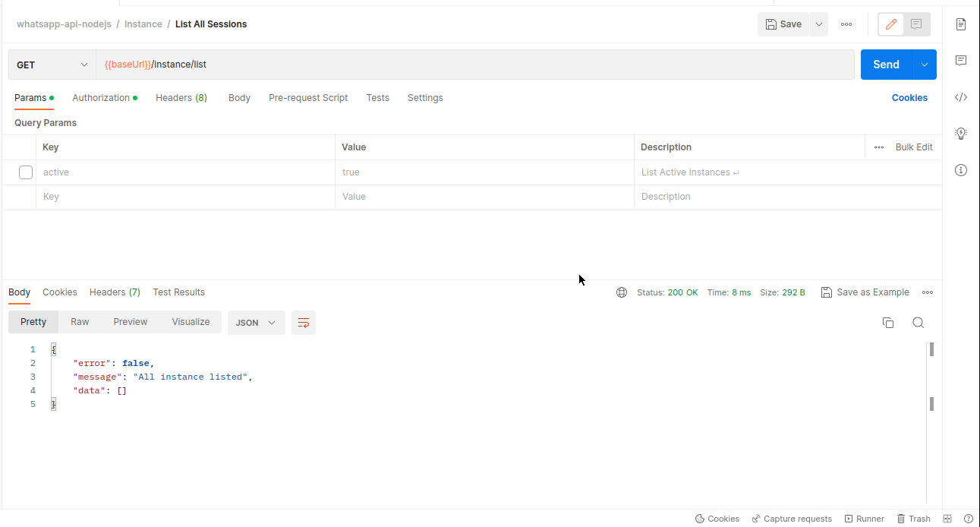
Task: Open the HTTP method dropdown showing GET
Action: [x=51, y=64]
